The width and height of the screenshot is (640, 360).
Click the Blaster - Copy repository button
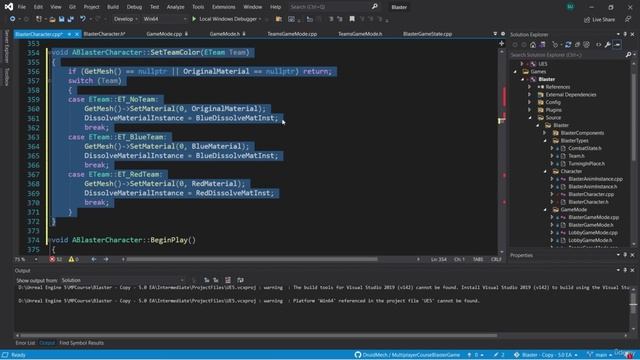click(546, 355)
